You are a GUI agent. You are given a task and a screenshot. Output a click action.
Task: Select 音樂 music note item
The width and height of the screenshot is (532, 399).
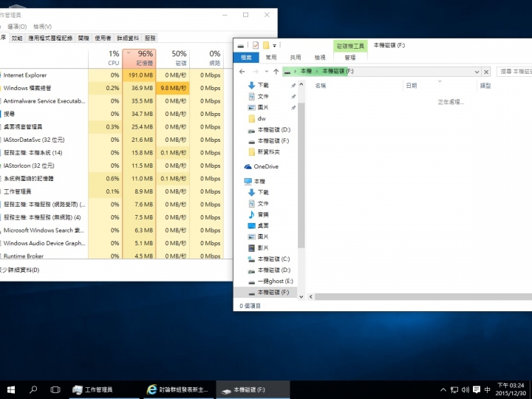263,214
